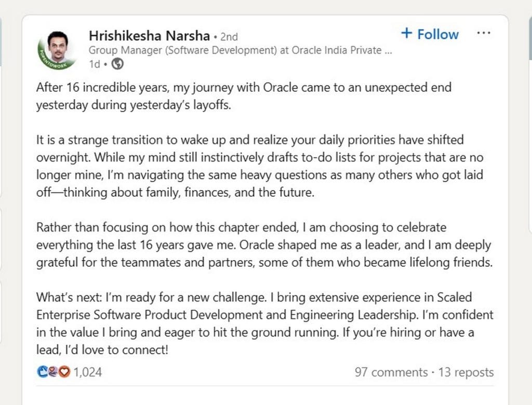Viewport: 532px width, 405px height.
Task: Open the three-dot post options menu
Action: (x=483, y=33)
